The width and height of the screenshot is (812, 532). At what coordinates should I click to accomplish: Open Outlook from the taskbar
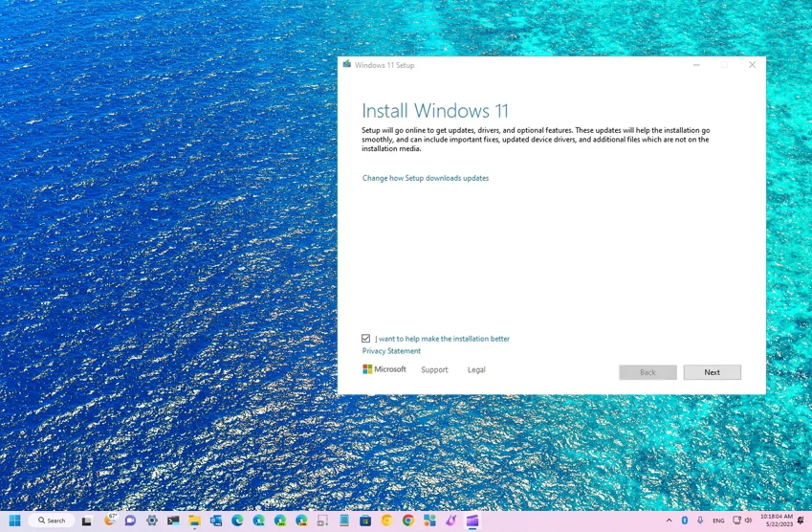(x=216, y=521)
